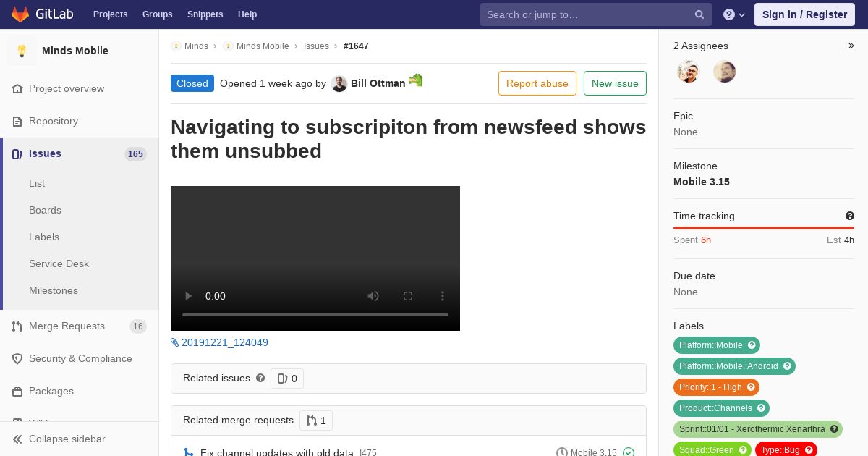Open Project overview in sidebar
This screenshot has width=868, height=456.
click(x=67, y=88)
